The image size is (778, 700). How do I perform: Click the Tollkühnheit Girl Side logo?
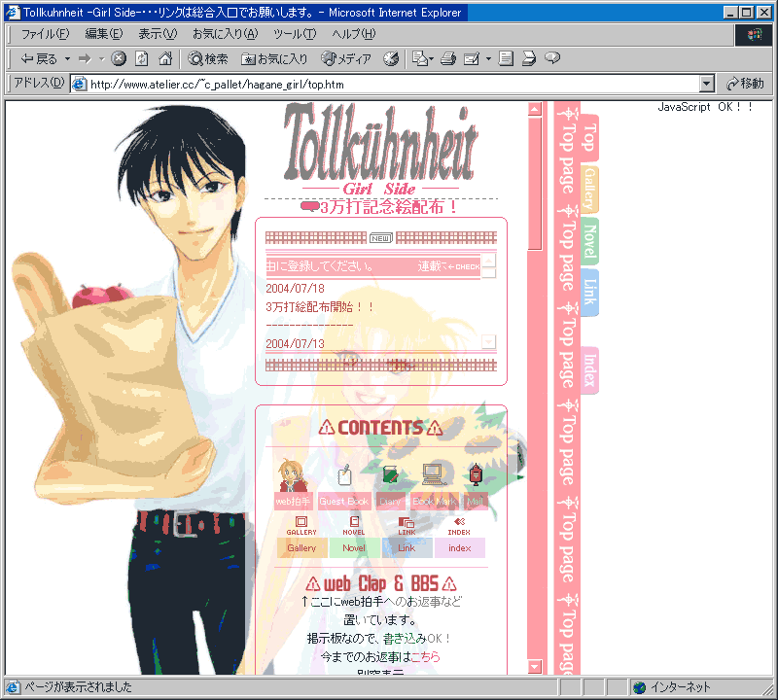tap(380, 150)
